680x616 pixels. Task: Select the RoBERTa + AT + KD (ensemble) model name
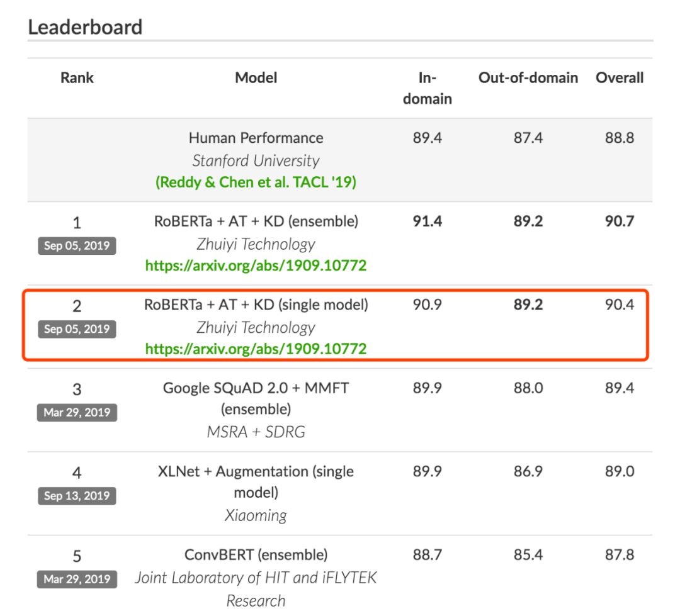tap(256, 221)
